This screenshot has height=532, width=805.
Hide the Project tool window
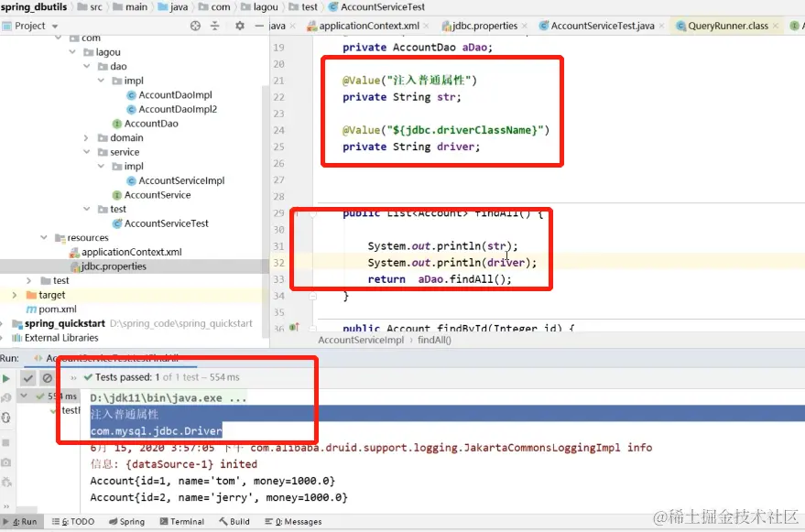click(259, 26)
